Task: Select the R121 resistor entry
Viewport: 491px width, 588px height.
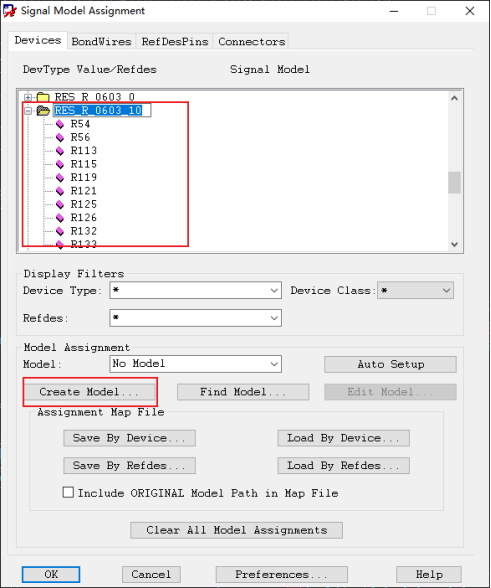Action: coord(84,191)
